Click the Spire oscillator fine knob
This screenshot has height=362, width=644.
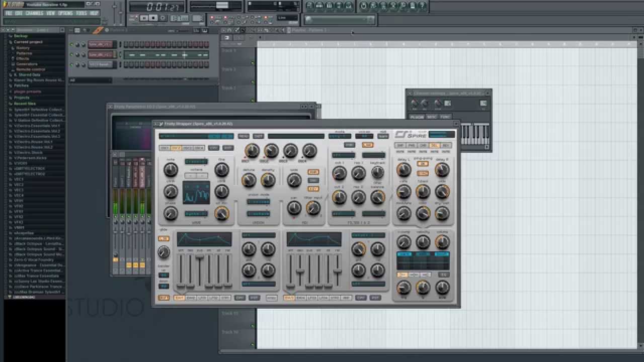click(222, 169)
